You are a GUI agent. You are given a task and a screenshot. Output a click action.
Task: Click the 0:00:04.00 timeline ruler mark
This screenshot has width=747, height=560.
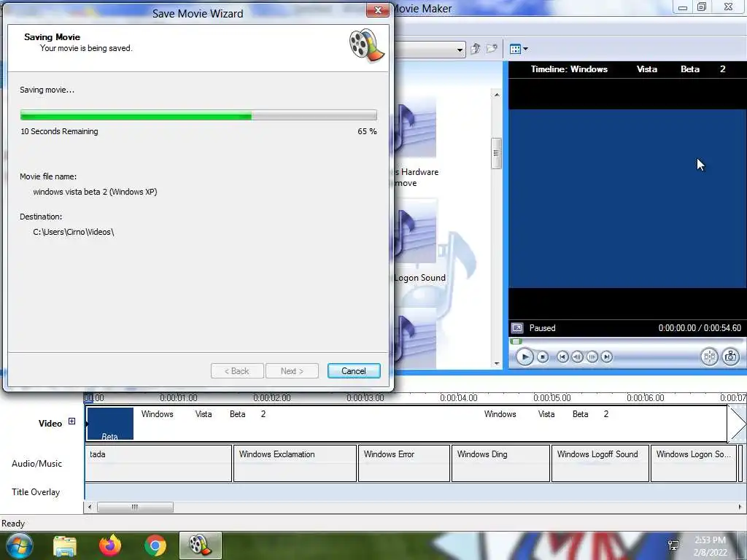(458, 397)
